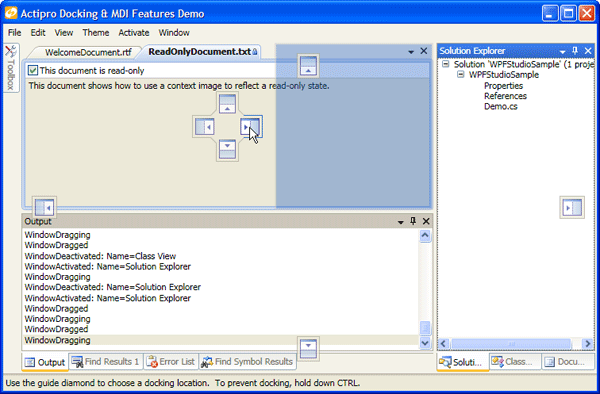Select the Solution Explorer bottom tab

point(463,362)
